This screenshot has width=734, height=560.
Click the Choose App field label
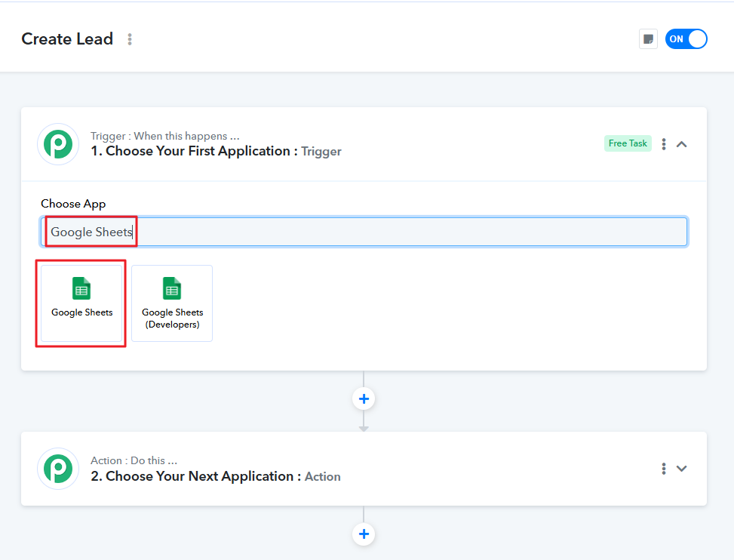[73, 204]
